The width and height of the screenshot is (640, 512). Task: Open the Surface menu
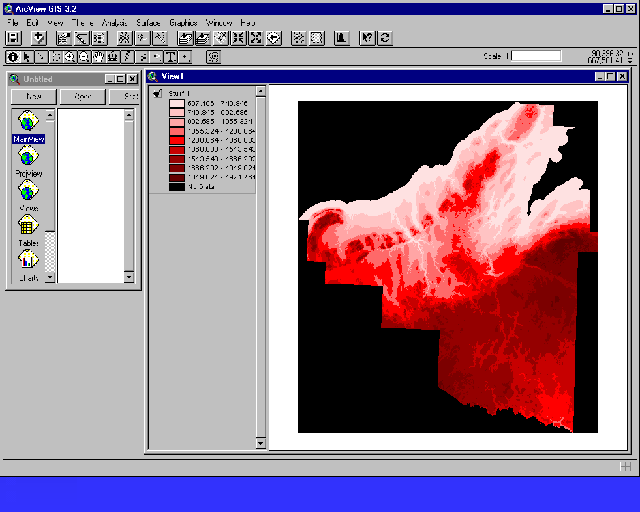click(x=148, y=22)
